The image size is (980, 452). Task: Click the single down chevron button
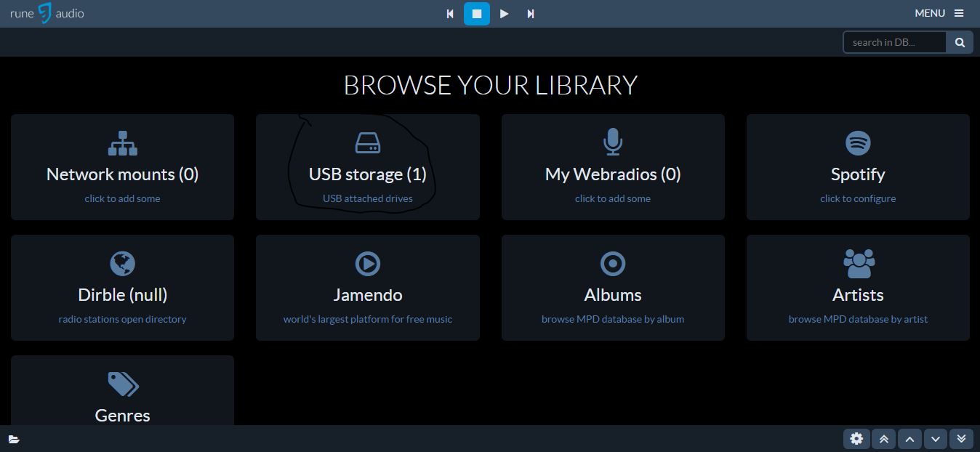coord(936,438)
